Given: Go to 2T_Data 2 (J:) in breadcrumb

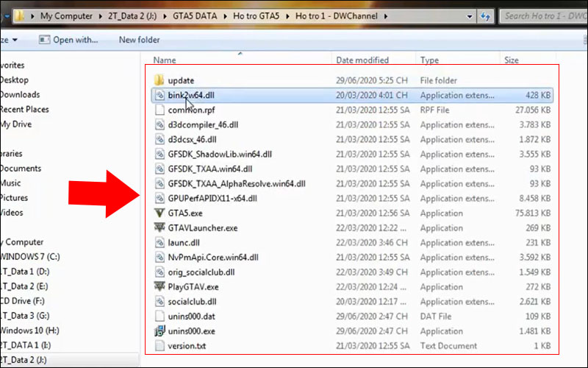Looking at the screenshot, I should 132,16.
